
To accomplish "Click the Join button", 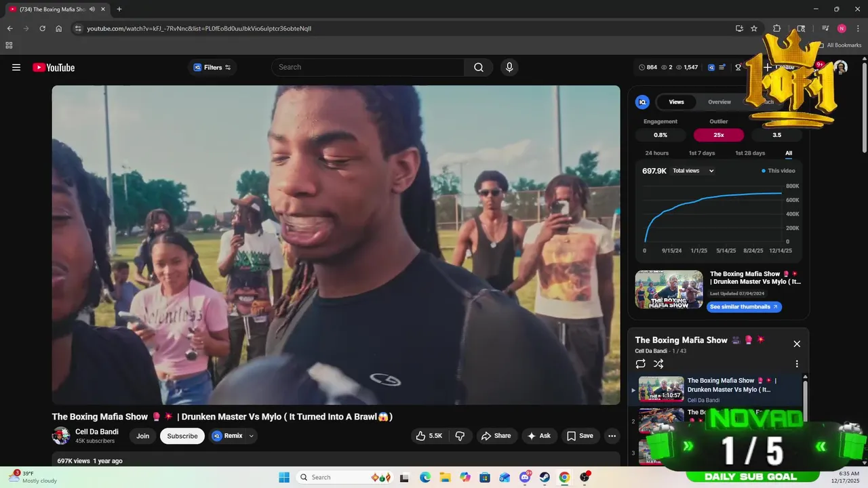I will pyautogui.click(x=142, y=436).
